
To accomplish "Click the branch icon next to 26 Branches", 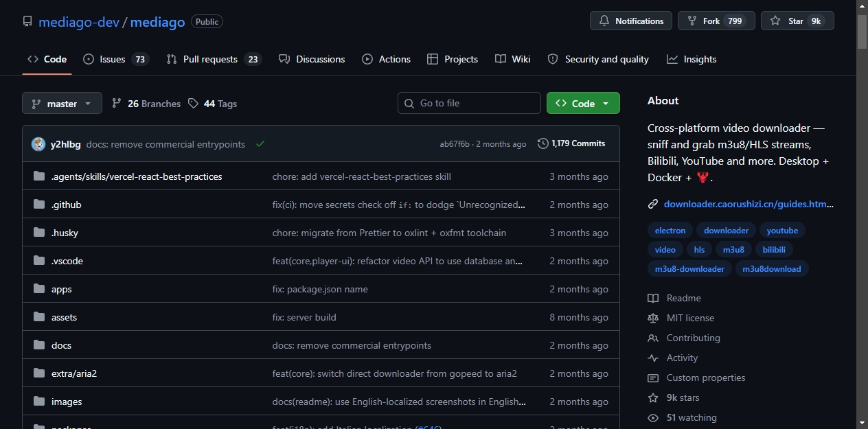I will (x=117, y=103).
